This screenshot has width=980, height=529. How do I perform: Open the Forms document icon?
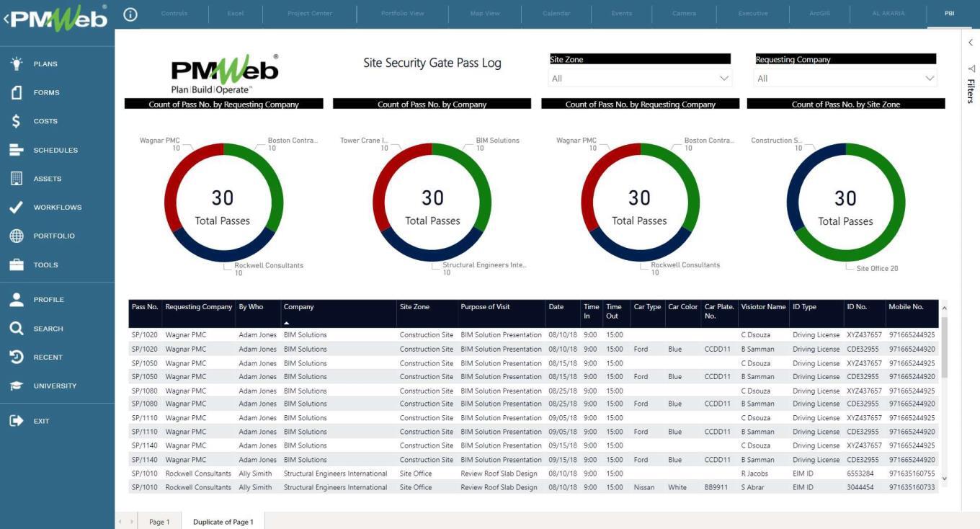pos(16,92)
